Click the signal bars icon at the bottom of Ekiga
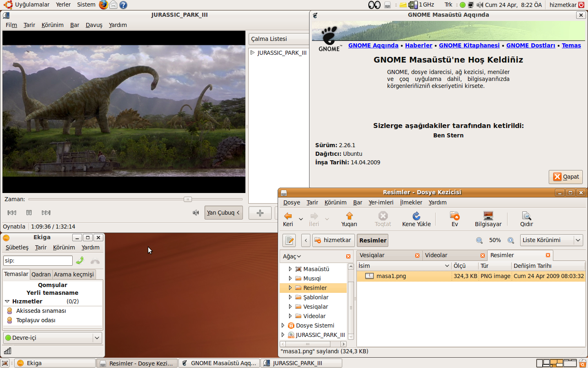The height and width of the screenshot is (368, 588). (x=8, y=351)
